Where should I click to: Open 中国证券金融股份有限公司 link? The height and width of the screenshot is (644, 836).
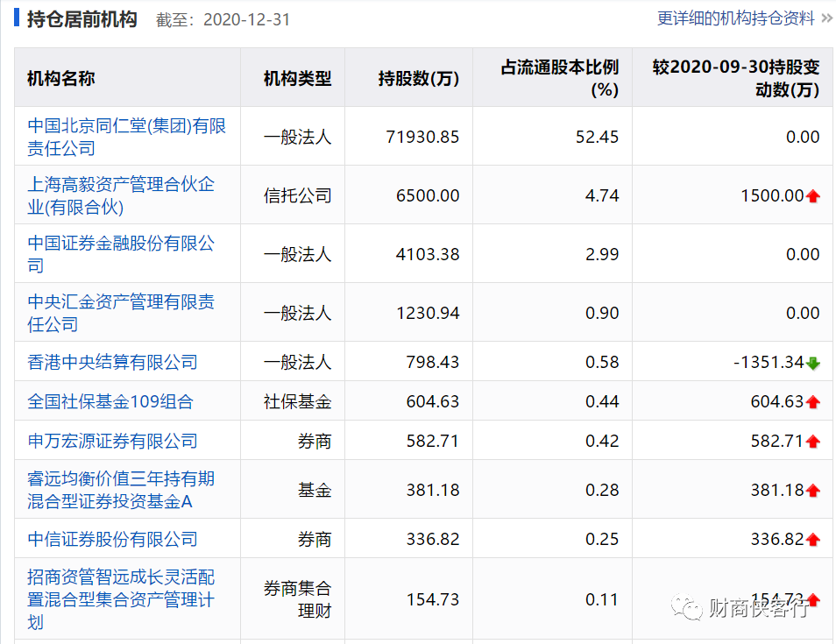coord(121,254)
